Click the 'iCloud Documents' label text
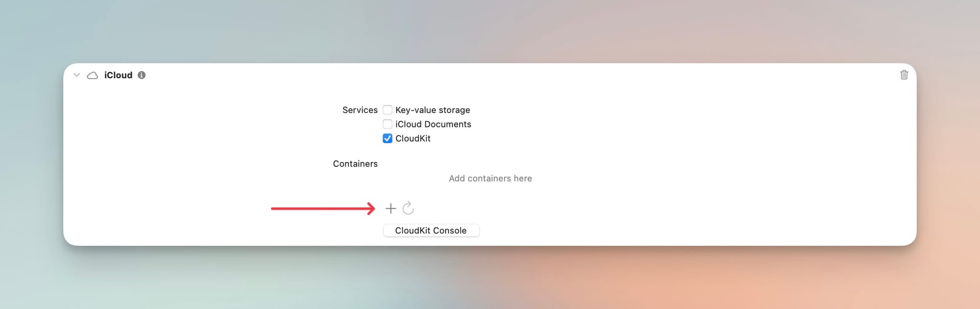 point(433,124)
